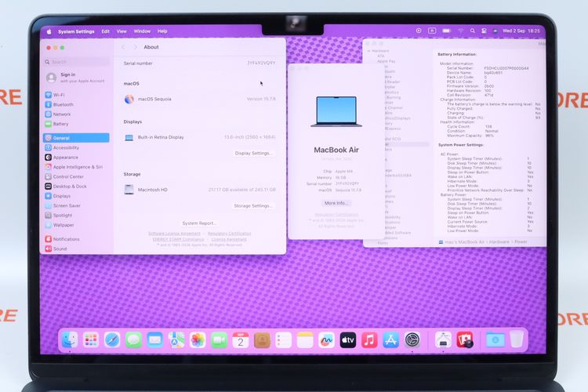
Task: Click the date and time in menu bar
Action: pyautogui.click(x=521, y=31)
